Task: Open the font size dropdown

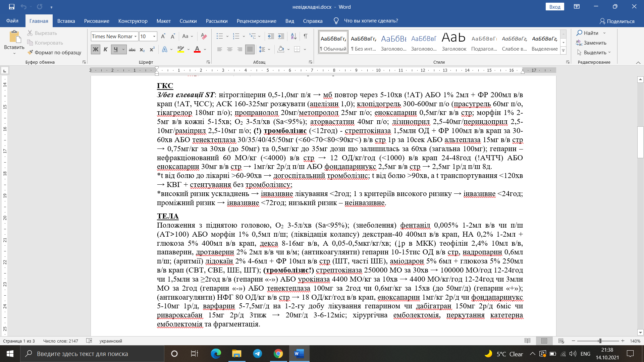Action: 154,36
